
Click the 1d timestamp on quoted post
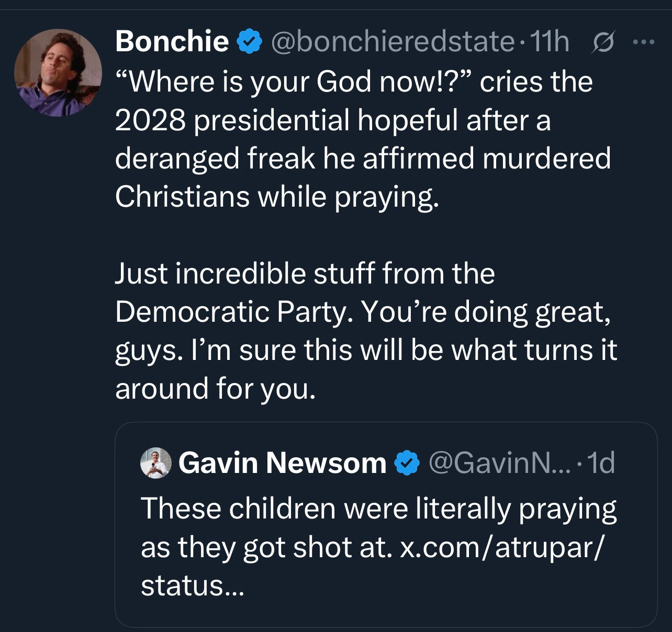point(601,463)
